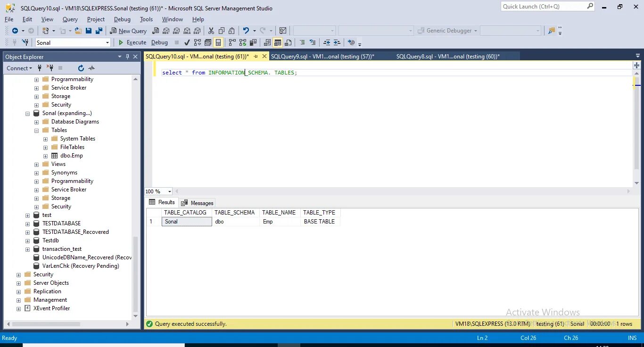Open the Tools menu

(x=146, y=19)
